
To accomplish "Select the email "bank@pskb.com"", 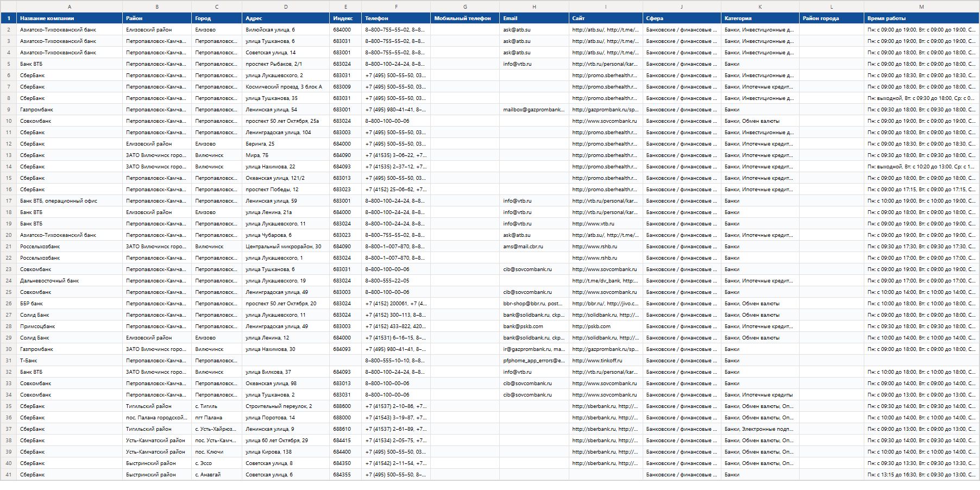I will tap(534, 326).
